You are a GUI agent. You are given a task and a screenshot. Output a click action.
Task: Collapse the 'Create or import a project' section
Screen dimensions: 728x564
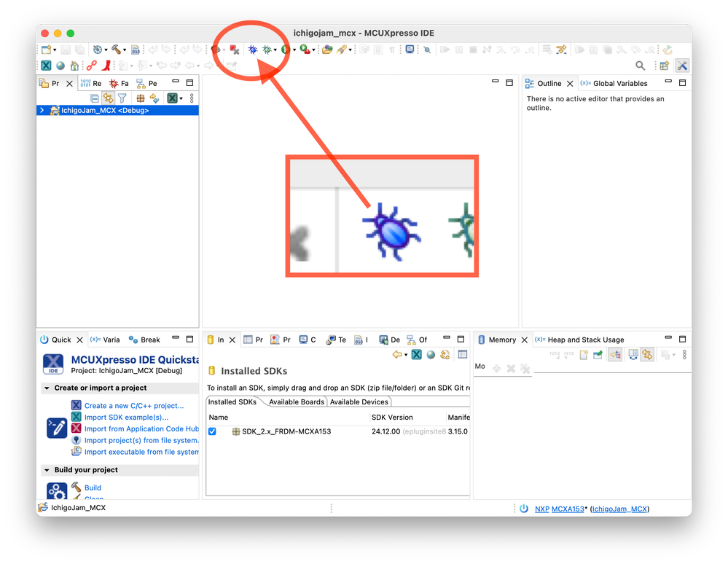(47, 388)
